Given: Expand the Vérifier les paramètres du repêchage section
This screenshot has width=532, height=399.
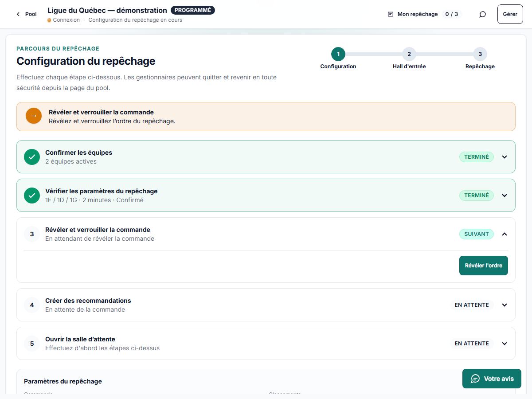Looking at the screenshot, I should tap(504, 196).
